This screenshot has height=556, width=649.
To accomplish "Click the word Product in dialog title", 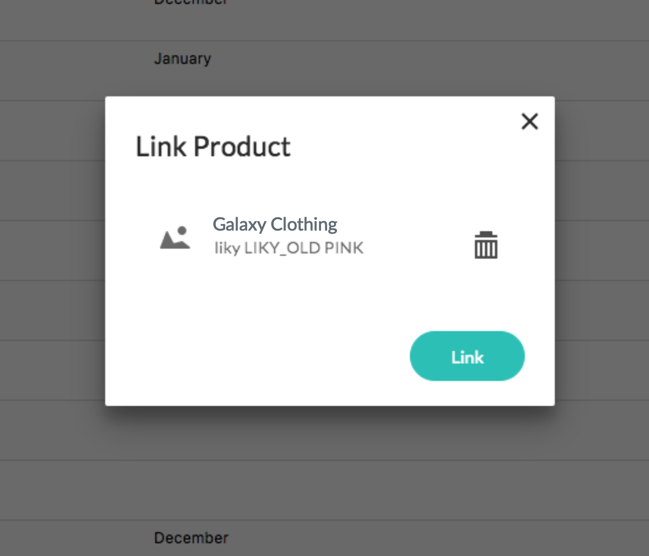I will pyautogui.click(x=241, y=147).
